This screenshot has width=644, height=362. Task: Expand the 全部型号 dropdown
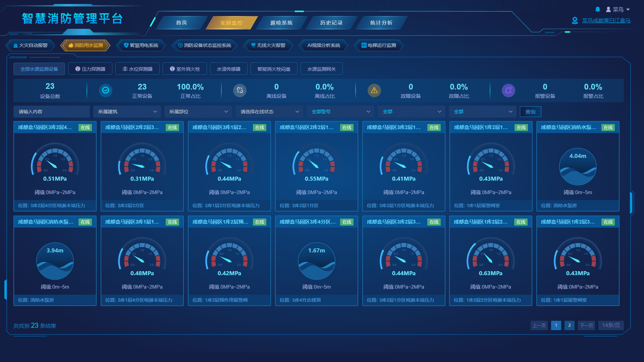click(340, 112)
